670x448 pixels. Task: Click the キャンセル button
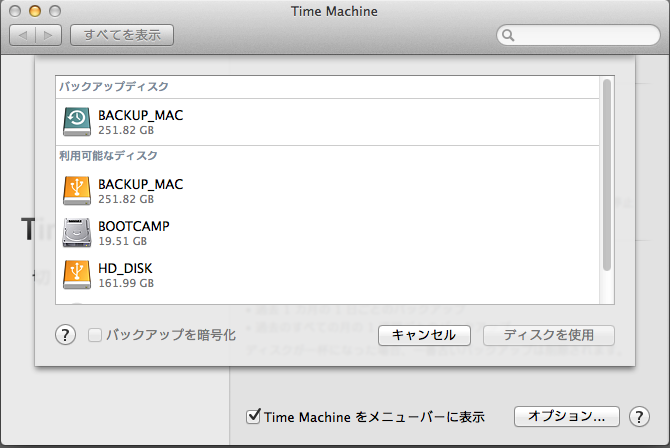click(424, 335)
